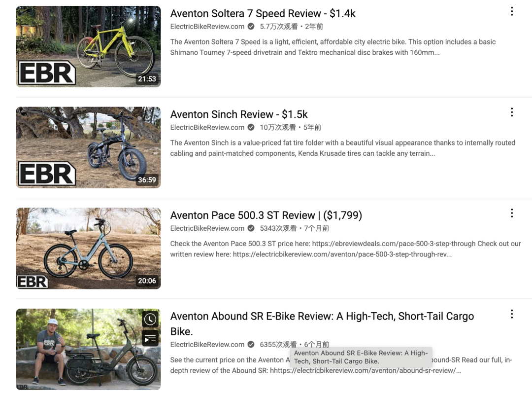Open the yellow Aventon Soltera bike thumbnail
Image resolution: width=532 pixels, height=393 pixels.
coord(88,46)
